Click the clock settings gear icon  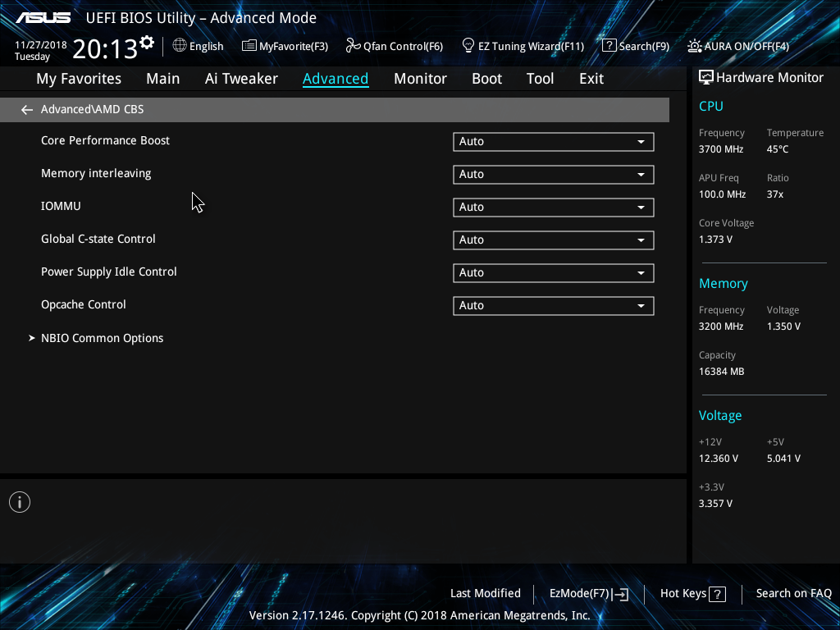pyautogui.click(x=147, y=43)
